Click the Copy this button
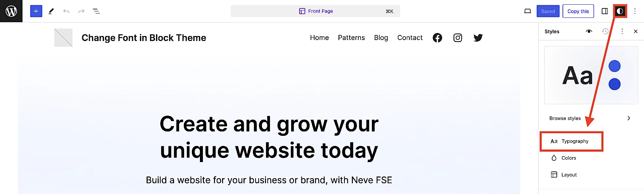Viewport: 644px width, 194px height. [x=578, y=11]
